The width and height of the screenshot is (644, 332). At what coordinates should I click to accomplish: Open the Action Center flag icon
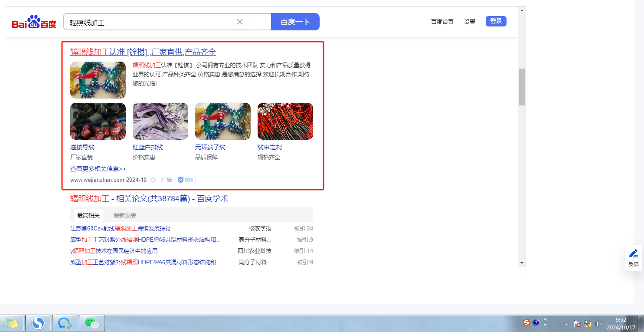pyautogui.click(x=577, y=323)
